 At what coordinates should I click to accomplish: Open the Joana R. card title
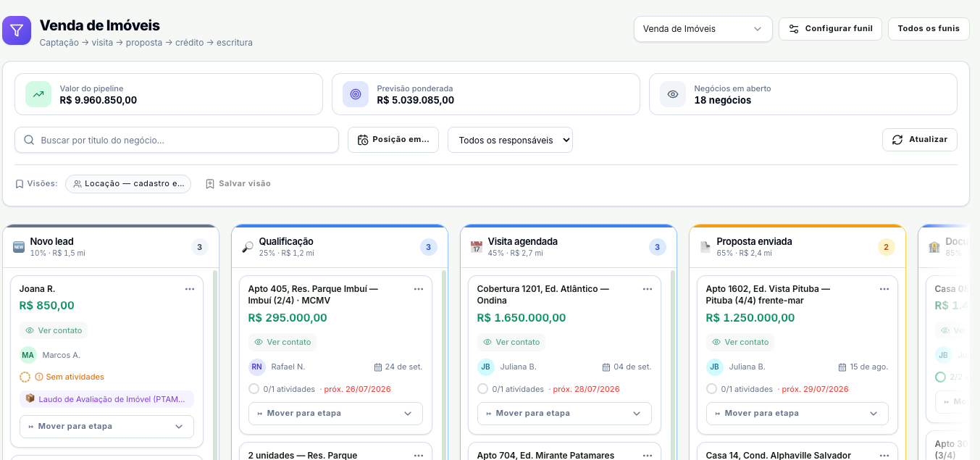coord(37,289)
